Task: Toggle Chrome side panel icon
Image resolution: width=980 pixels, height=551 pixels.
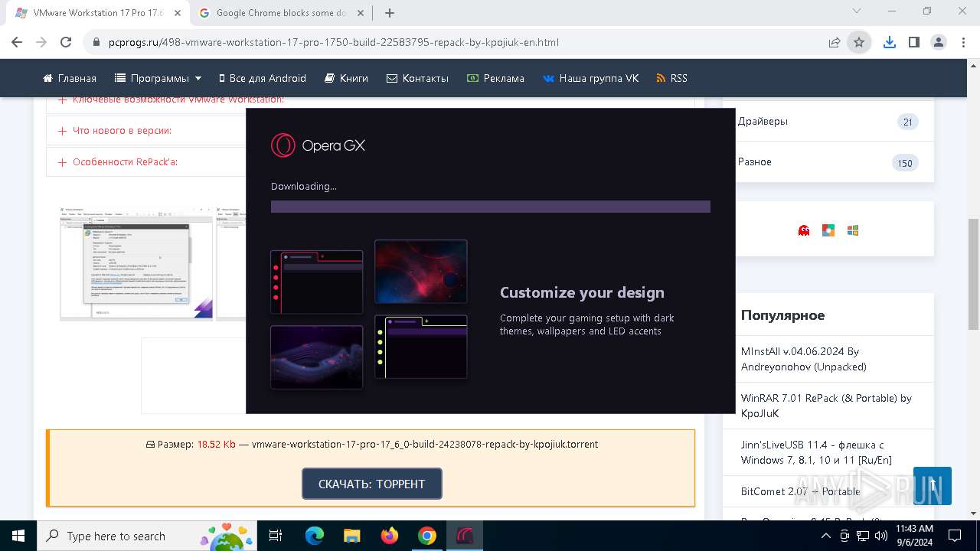Action: pos(914,42)
